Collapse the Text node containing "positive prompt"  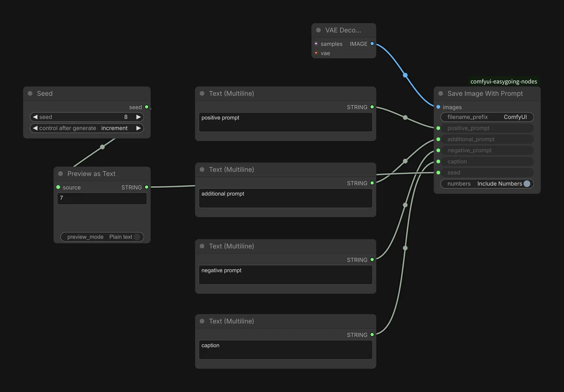point(202,94)
